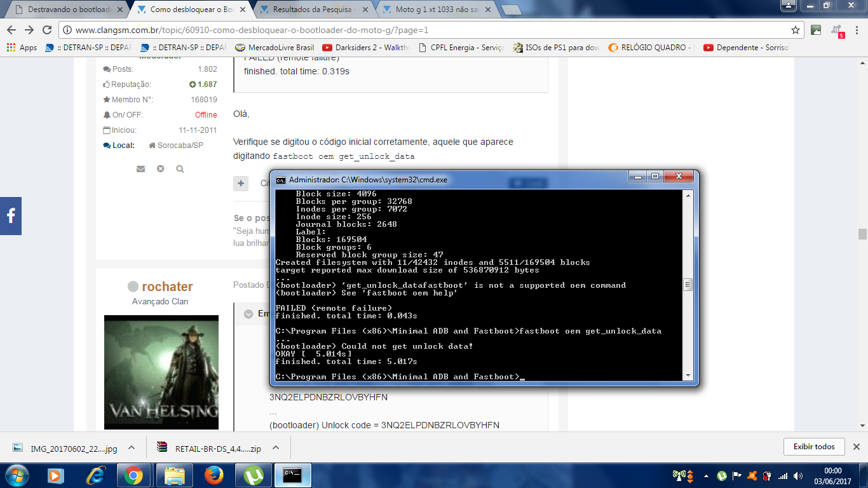The height and width of the screenshot is (488, 868).
Task: Go back with browser back arrow
Action: 12,30
